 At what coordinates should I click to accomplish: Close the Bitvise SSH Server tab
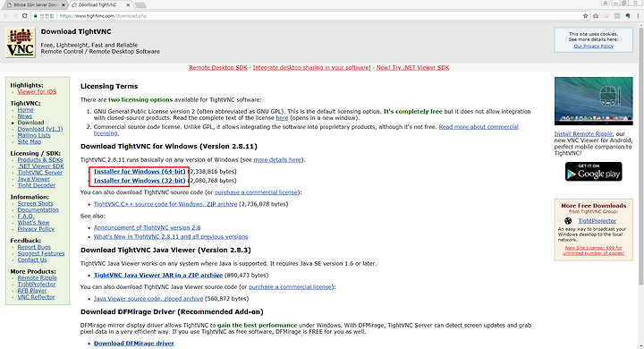pos(64,5)
